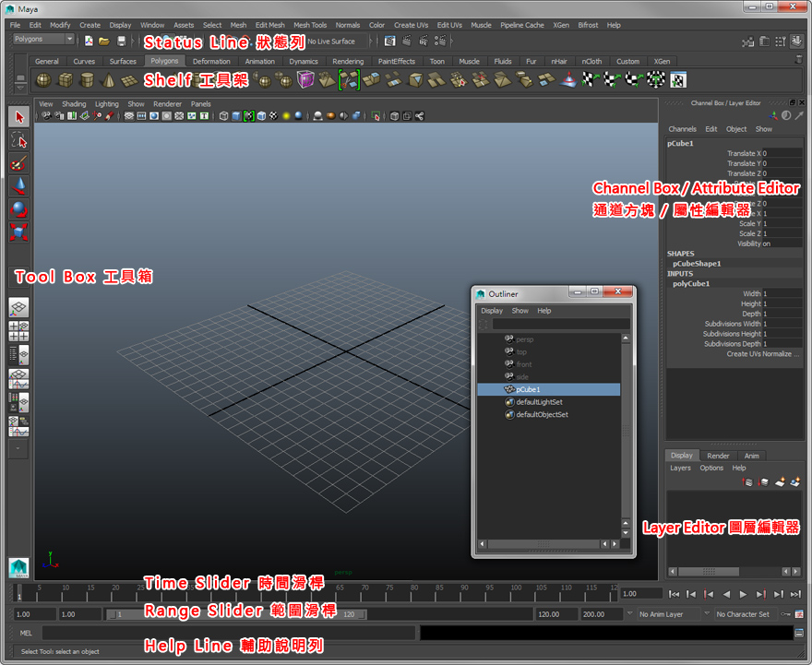Open the UV checker shelf icon
Viewport: 812px width, 665px height.
[678, 80]
